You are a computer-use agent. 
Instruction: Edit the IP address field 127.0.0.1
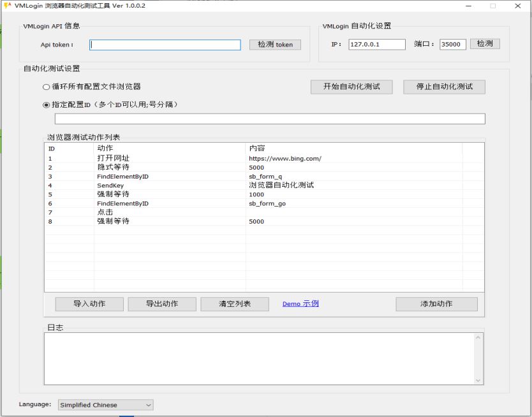pyautogui.click(x=377, y=45)
